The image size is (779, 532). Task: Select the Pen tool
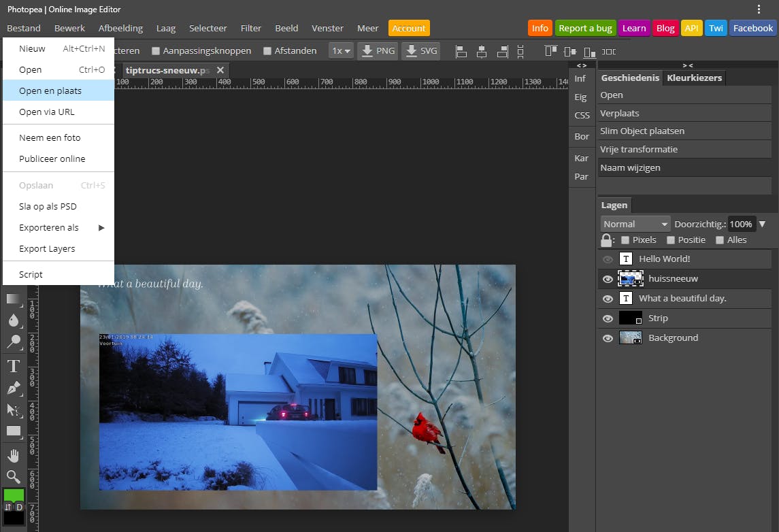point(13,388)
